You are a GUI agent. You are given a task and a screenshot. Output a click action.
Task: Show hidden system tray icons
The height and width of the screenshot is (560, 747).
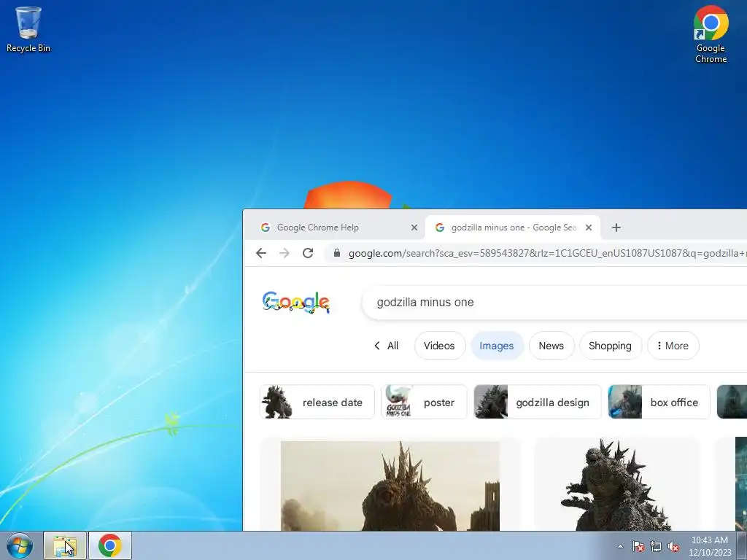pos(620,546)
